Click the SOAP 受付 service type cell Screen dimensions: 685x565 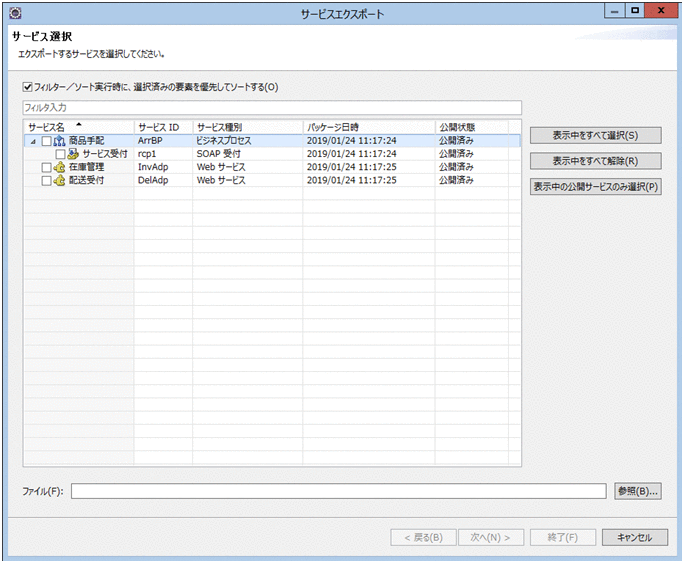click(218, 154)
